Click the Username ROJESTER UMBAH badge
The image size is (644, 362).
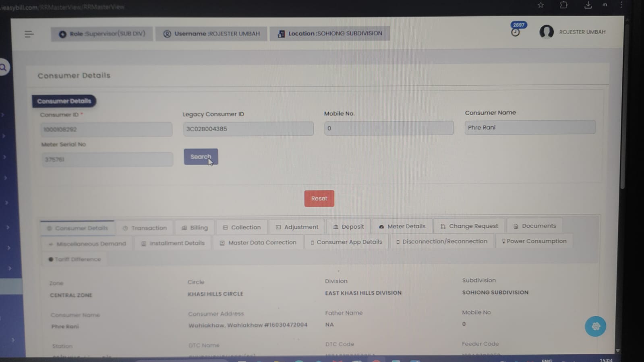click(211, 33)
